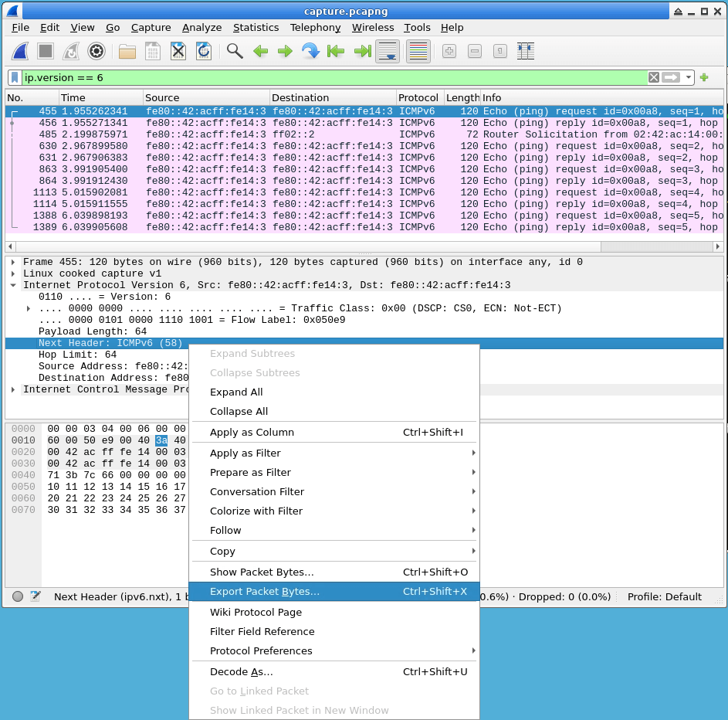The width and height of the screenshot is (728, 720).
Task: Select Apply as Column entry
Action: coord(334,433)
